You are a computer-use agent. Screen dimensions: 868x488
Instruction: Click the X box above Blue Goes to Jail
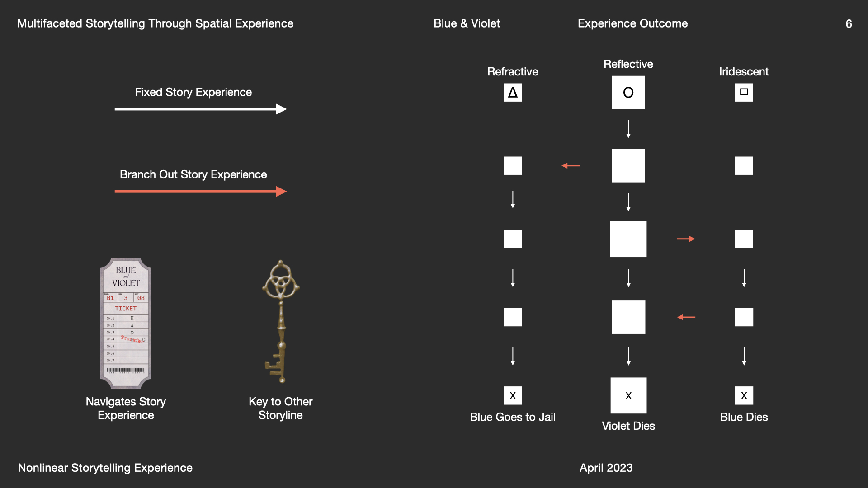pos(513,395)
